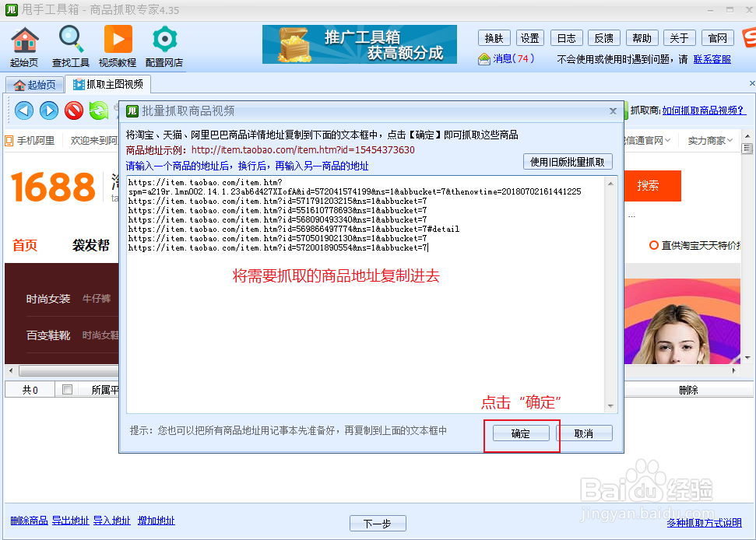The image size is (756, 540).
Task: Click the 关于 button
Action: [x=680, y=38]
